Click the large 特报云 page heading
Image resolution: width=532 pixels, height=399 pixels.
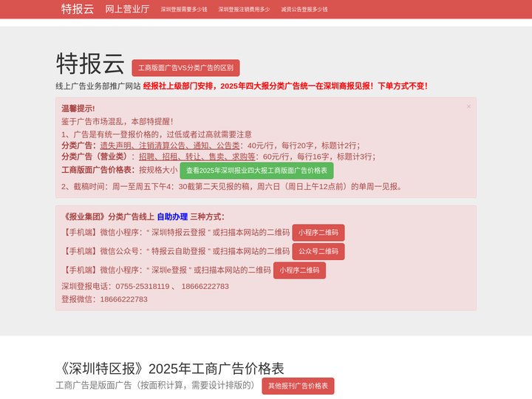[x=90, y=64]
